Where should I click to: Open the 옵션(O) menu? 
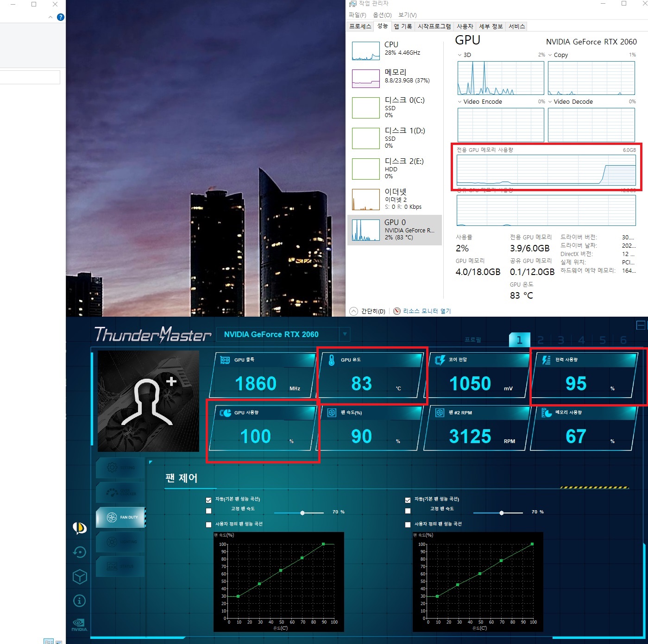click(x=382, y=15)
